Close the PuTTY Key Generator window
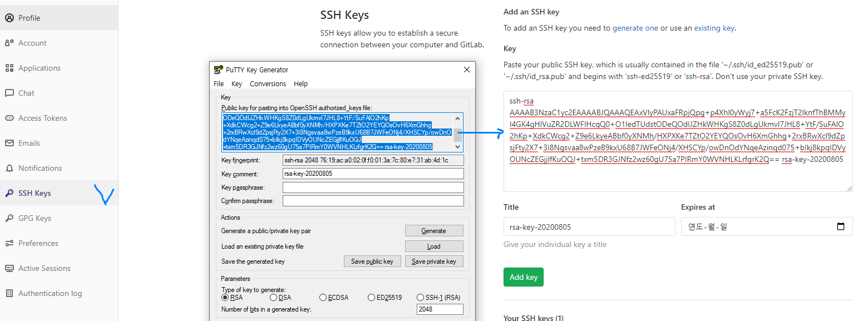868x321 pixels. 466,70
